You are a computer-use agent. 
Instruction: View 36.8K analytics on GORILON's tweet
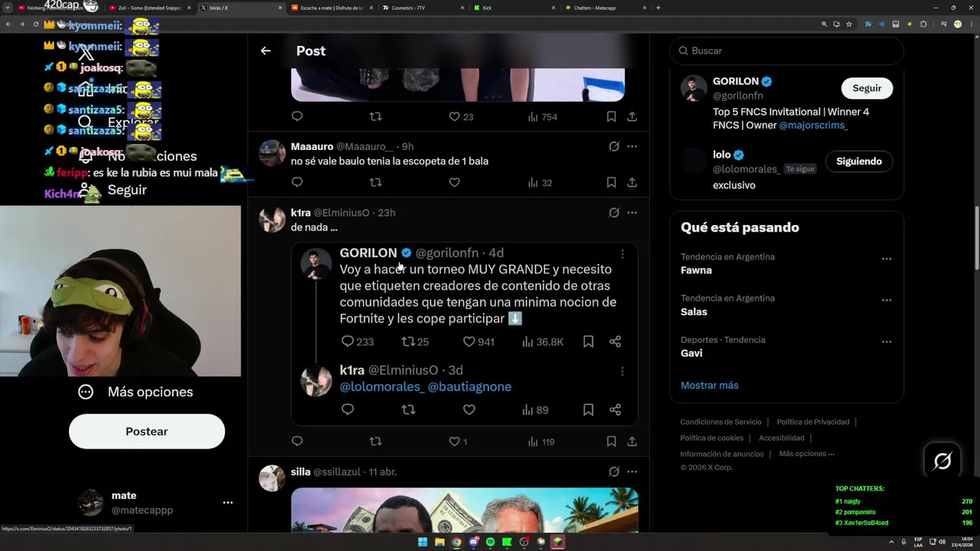542,342
